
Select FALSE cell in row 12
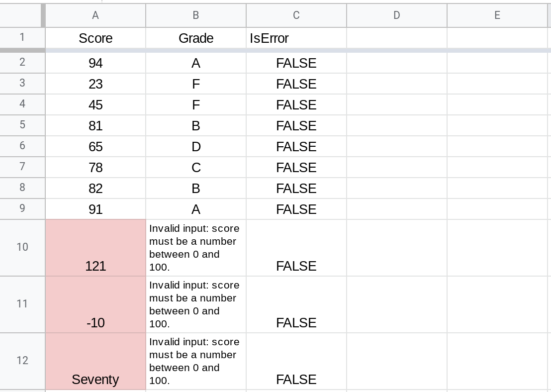(x=296, y=361)
